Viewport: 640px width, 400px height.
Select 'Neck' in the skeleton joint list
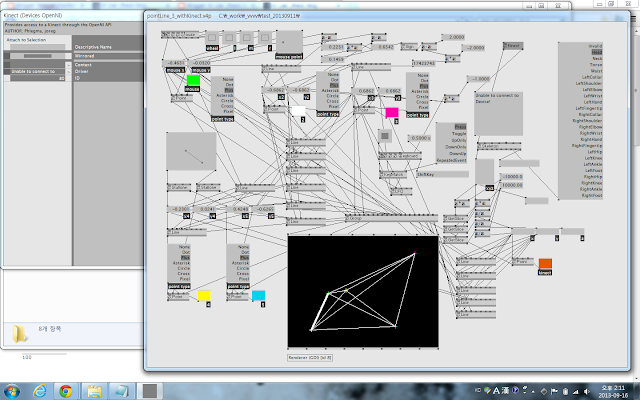(597, 58)
